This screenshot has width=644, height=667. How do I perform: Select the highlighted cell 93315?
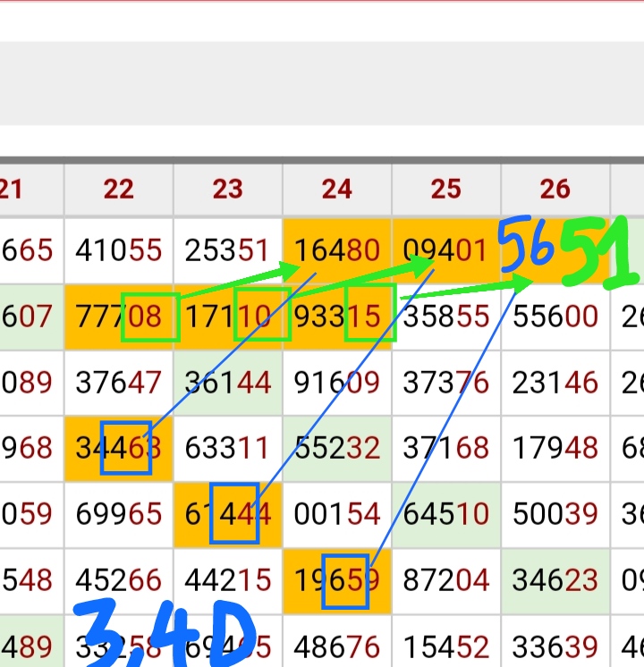point(337,317)
